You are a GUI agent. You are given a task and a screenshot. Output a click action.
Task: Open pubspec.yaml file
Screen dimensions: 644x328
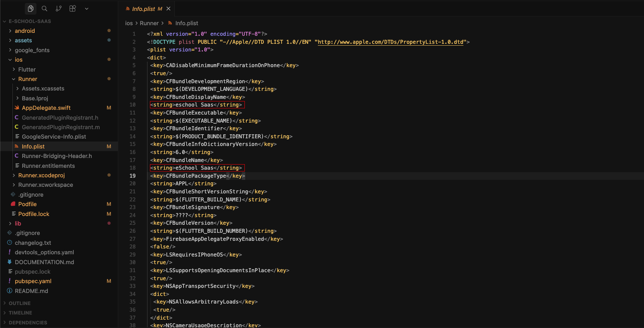point(33,281)
